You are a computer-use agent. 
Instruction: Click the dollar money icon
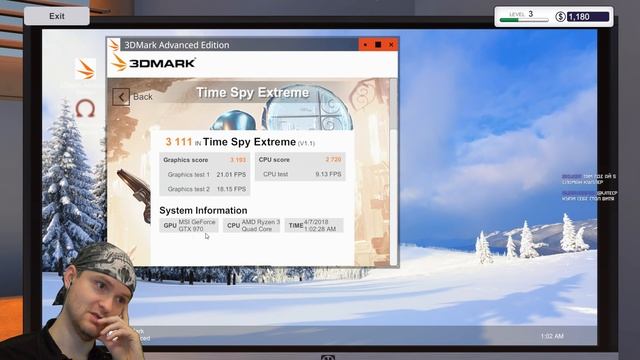(x=560, y=17)
